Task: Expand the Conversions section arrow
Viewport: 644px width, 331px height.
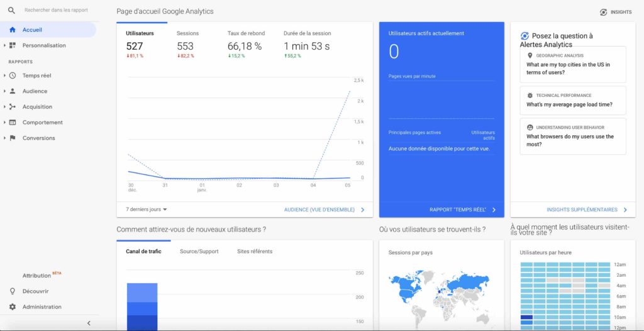Action: point(4,138)
